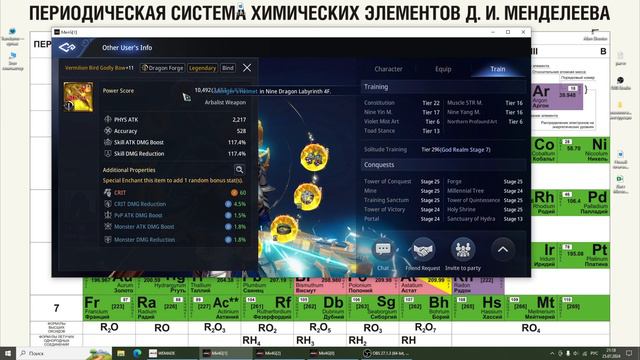The height and width of the screenshot is (360, 640).
Task: Open Microsoft Edge from the taskbar
Action: point(137,353)
